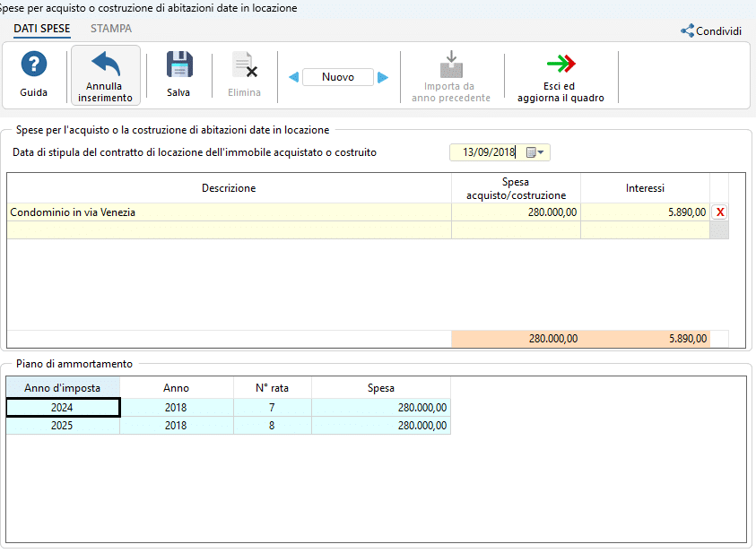The width and height of the screenshot is (756, 553).
Task: Save with the Salva floppy icon
Action: (x=179, y=64)
